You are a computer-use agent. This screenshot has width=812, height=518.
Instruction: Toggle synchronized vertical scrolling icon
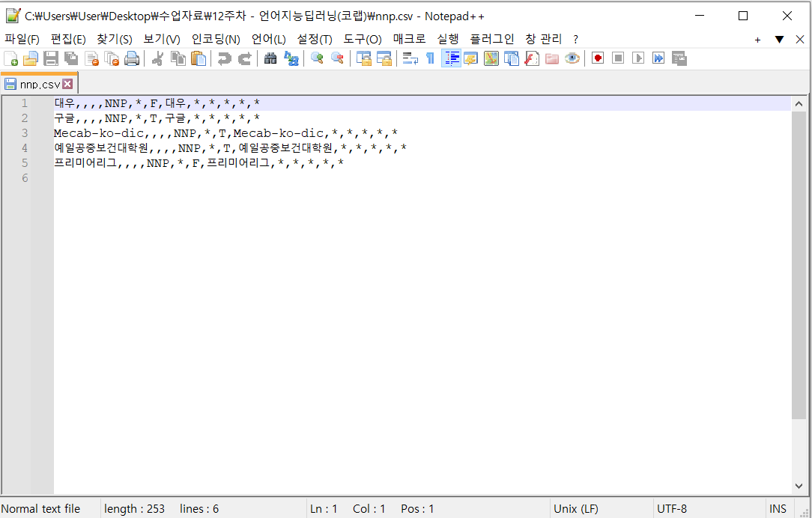coord(363,58)
